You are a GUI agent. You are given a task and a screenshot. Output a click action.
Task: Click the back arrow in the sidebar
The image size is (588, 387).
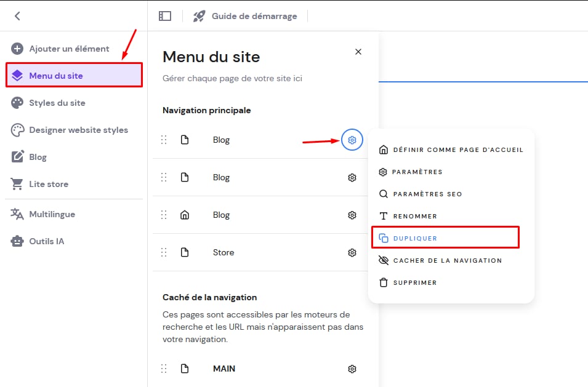click(17, 16)
